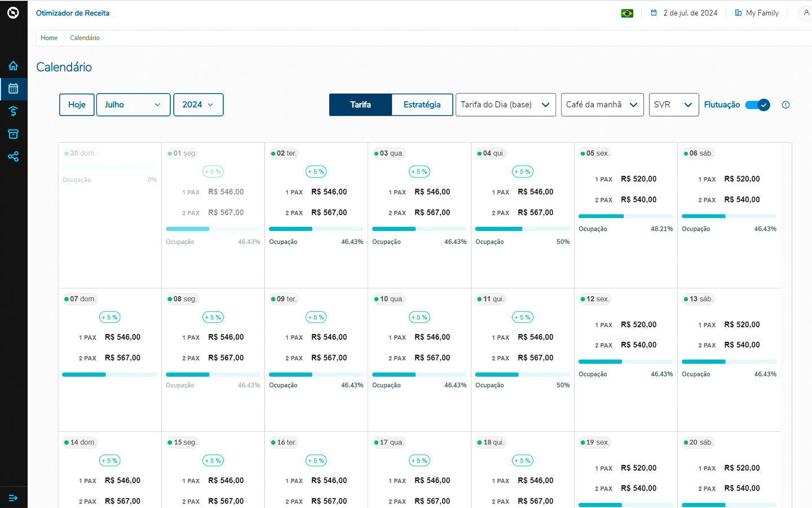Click the +5% badge on 17 qua.
This screenshot has width=812, height=508.
point(420,461)
